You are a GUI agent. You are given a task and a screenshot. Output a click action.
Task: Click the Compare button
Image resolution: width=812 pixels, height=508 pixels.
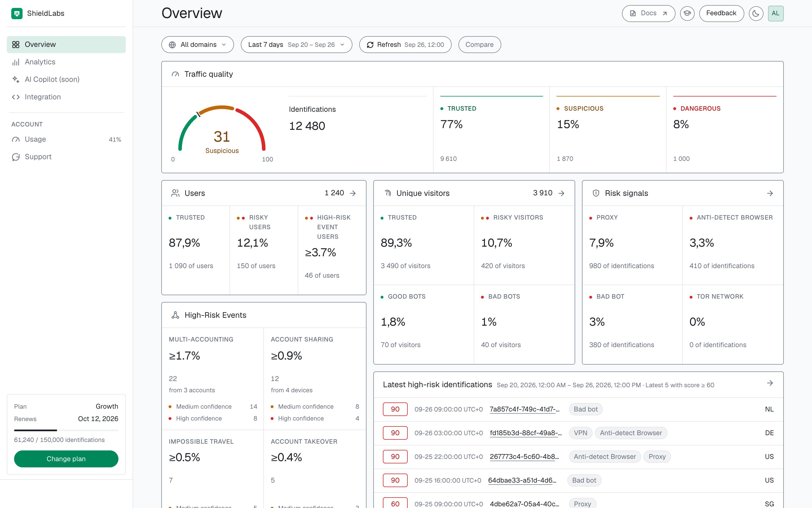coord(480,45)
